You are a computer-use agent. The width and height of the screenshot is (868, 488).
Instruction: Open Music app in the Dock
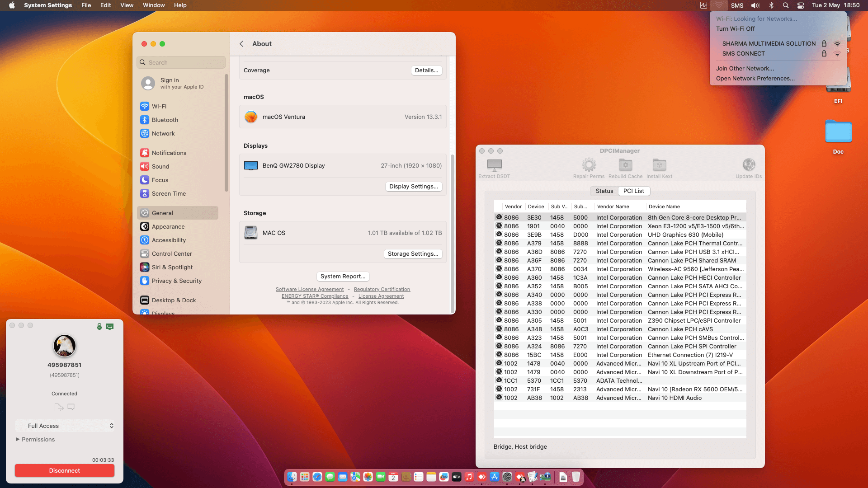click(469, 477)
